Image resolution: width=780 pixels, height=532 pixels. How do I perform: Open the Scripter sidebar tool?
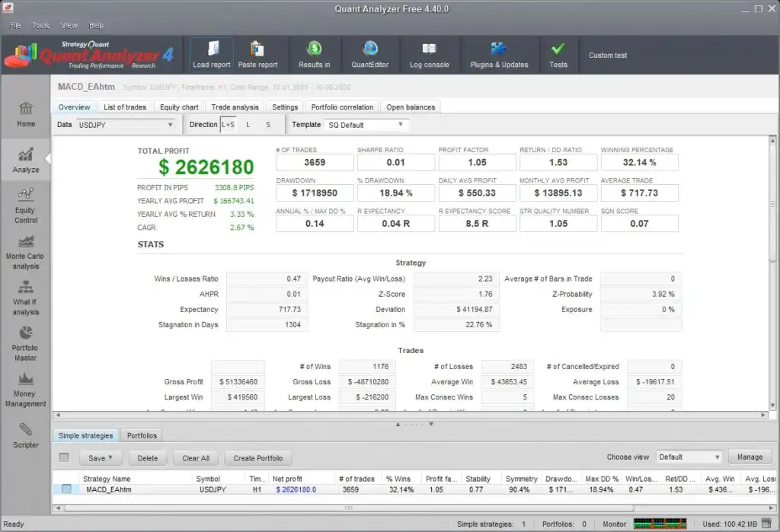(26, 435)
